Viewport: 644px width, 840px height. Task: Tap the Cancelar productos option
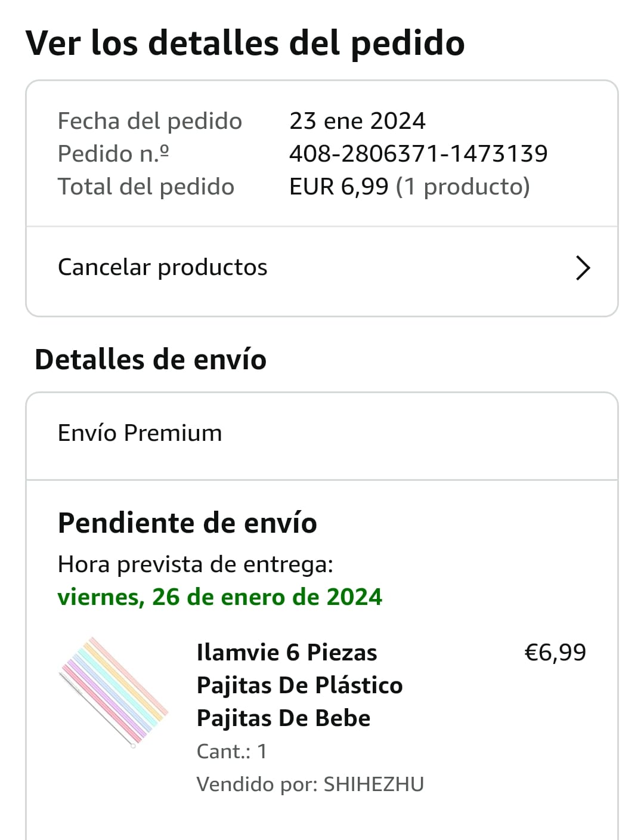[x=163, y=267]
